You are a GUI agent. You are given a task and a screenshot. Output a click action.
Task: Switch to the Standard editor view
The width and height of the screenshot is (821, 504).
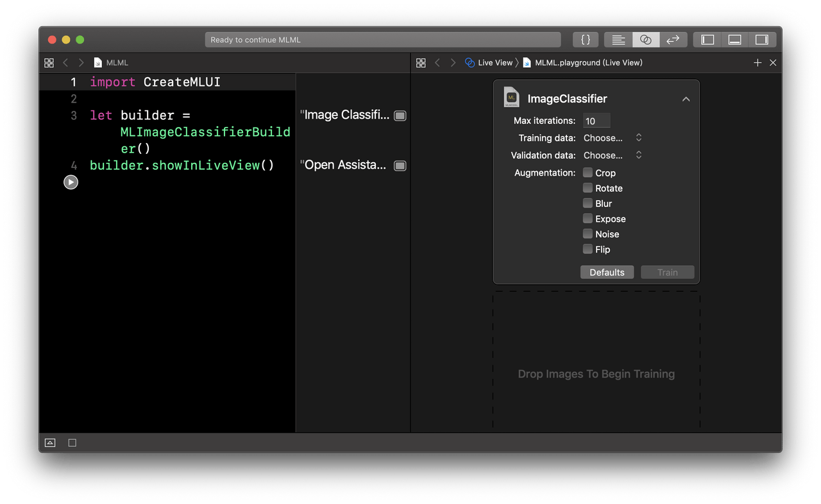click(618, 40)
